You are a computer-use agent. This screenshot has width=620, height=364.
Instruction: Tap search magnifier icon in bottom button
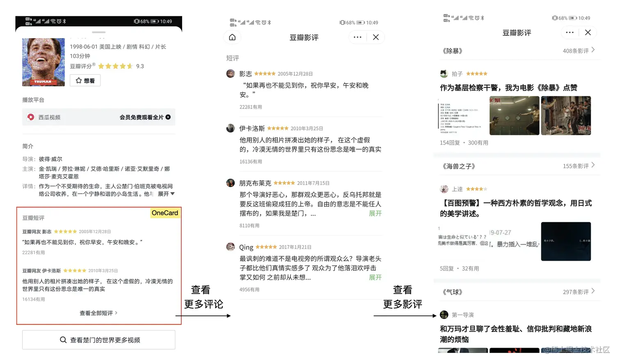[63, 340]
